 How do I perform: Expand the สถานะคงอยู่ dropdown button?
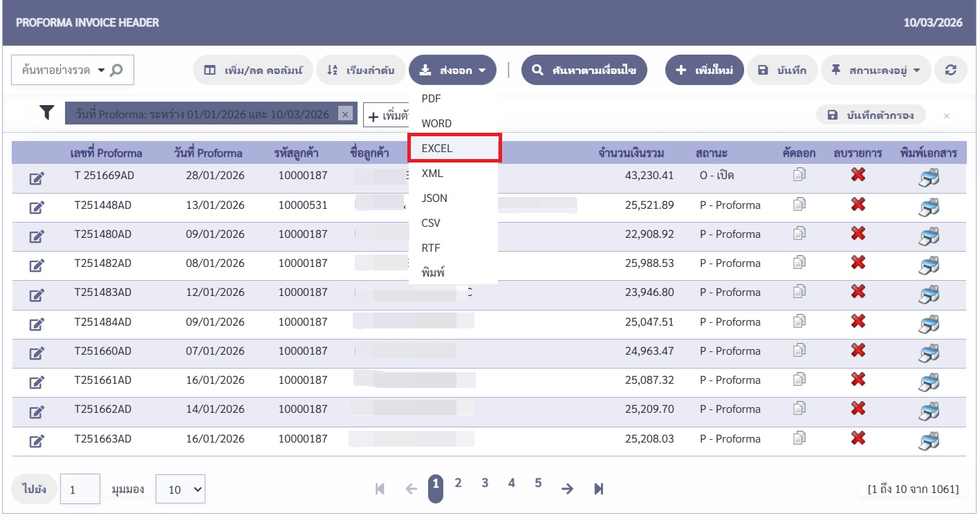click(876, 70)
